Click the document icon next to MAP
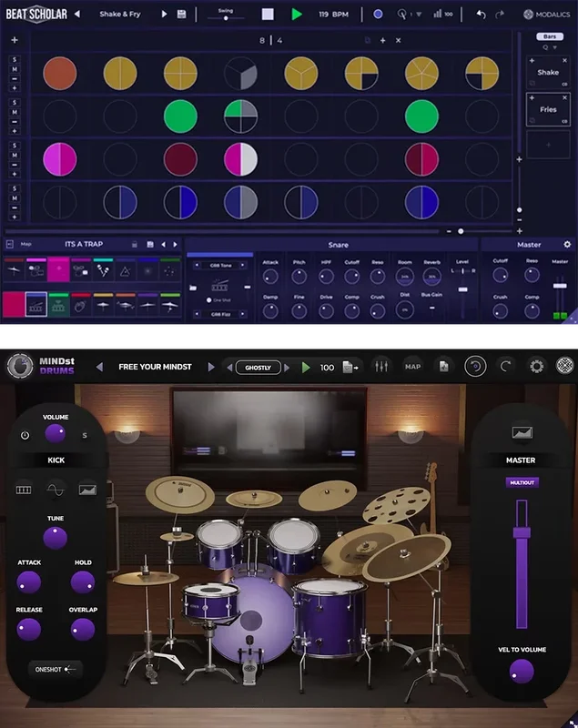Viewport: 578px width, 728px height. click(444, 367)
